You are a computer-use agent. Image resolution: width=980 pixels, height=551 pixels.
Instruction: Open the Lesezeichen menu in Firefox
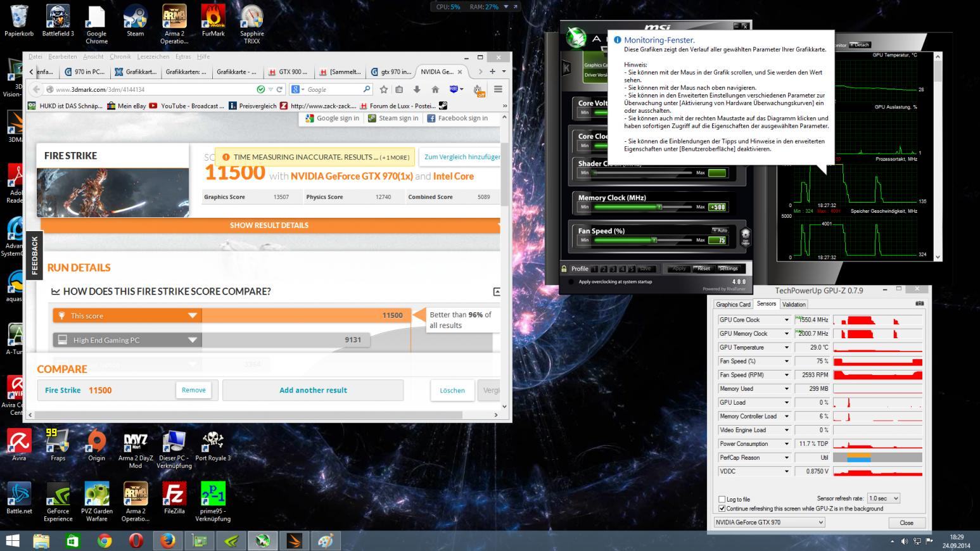pos(153,56)
